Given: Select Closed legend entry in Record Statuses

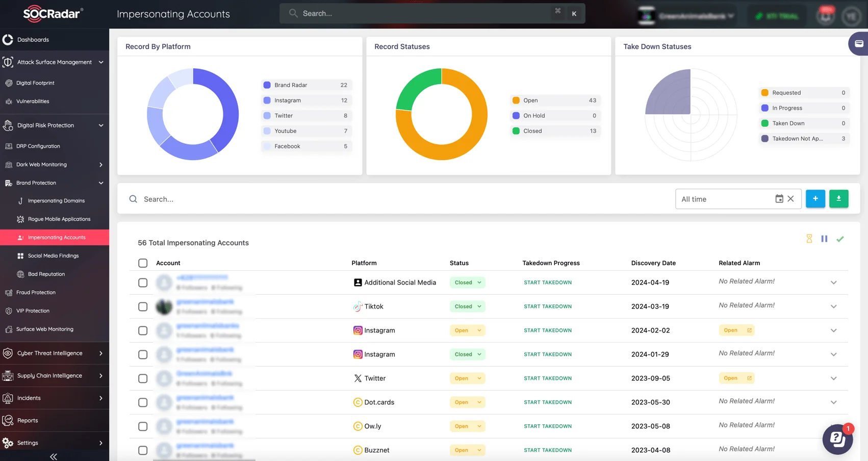Looking at the screenshot, I should click(x=555, y=131).
